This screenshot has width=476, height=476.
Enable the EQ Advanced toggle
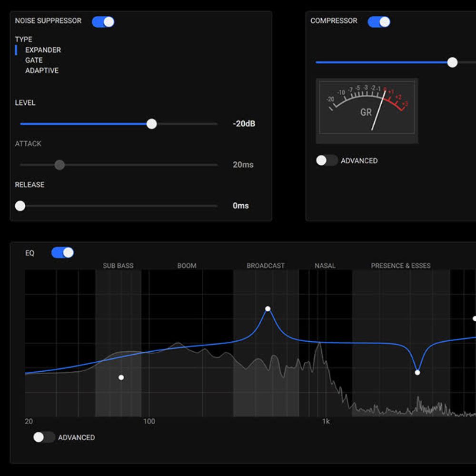coord(44,437)
